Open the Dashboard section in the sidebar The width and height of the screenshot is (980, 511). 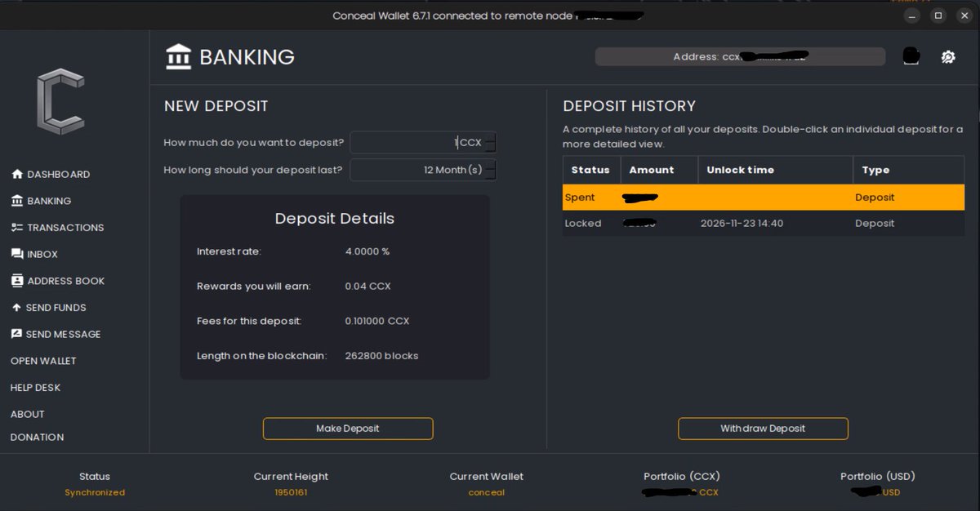pos(51,174)
